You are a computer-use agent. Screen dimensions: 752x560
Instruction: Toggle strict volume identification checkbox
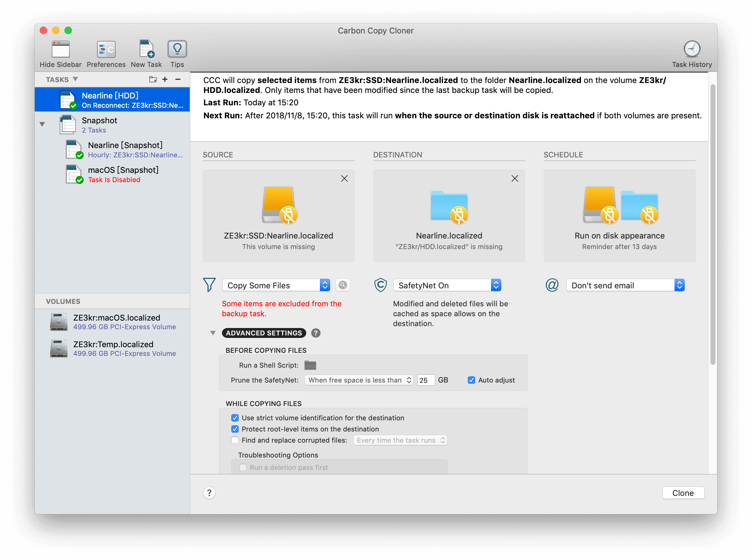(235, 418)
